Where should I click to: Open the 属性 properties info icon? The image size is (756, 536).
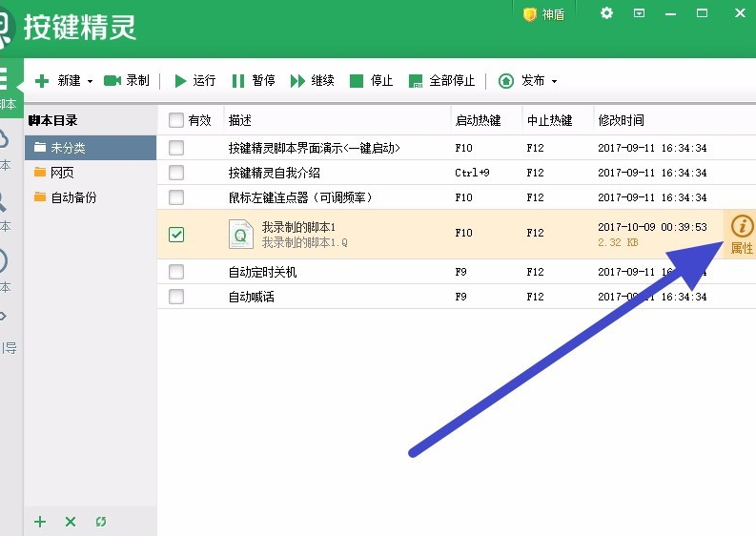pyautogui.click(x=741, y=228)
